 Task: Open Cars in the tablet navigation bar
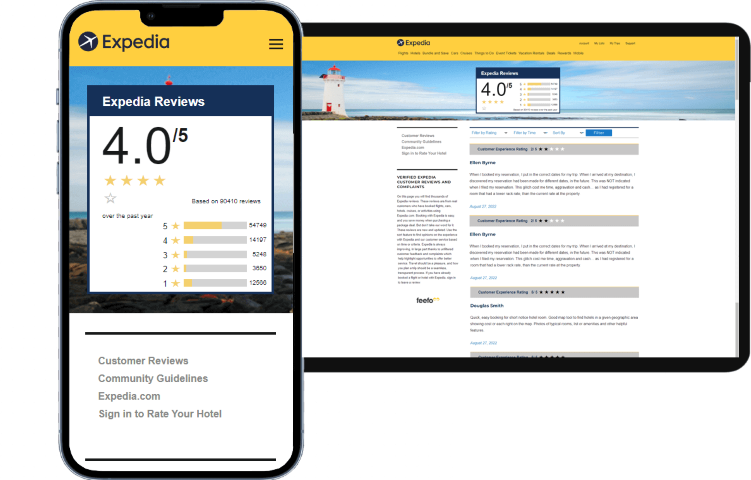point(455,53)
